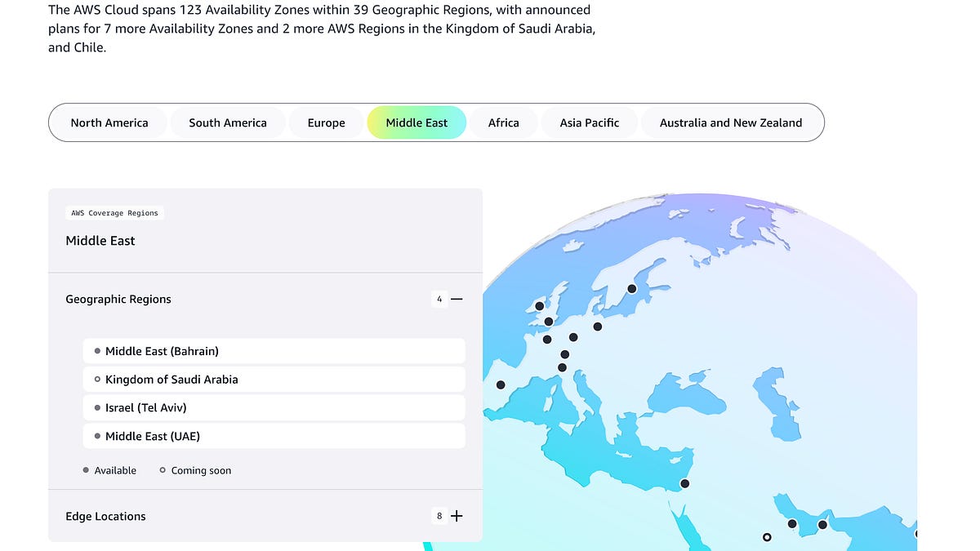
Task: Click the marker over Scandinavia
Action: (x=631, y=288)
